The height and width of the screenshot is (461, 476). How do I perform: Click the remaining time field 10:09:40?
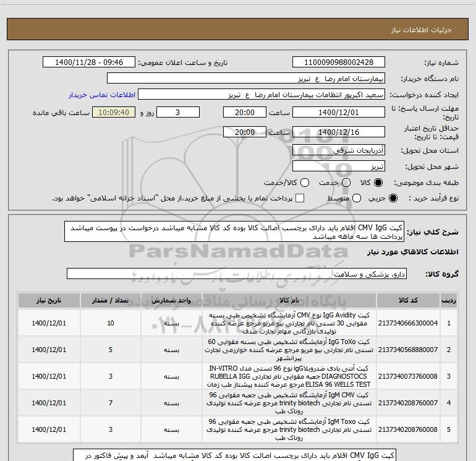click(x=114, y=112)
